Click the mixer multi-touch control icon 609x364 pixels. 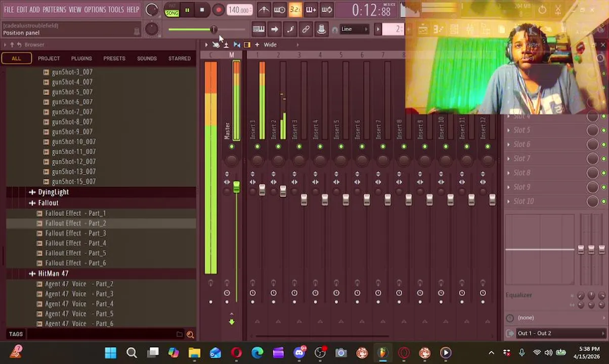[x=216, y=45]
